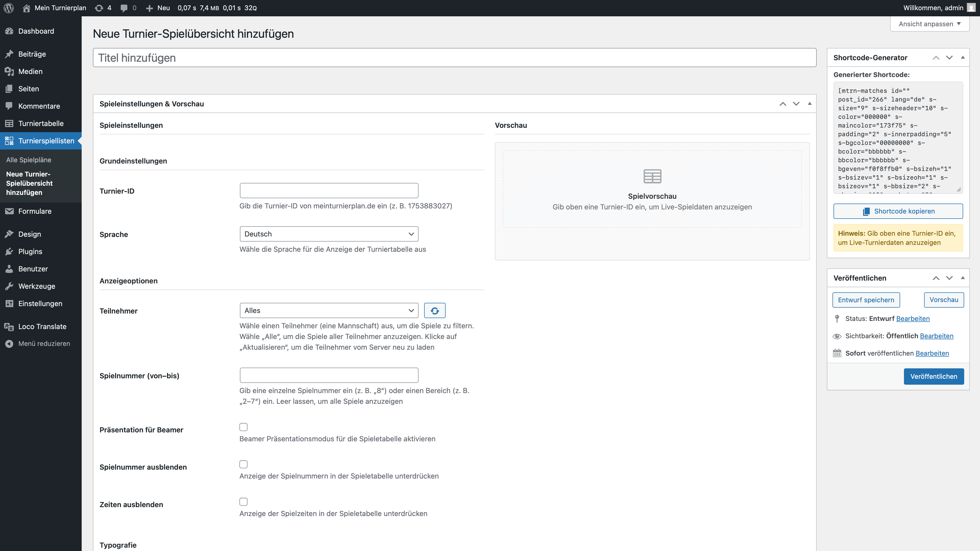Collapse the menu with Menü reduzieren
The height and width of the screenshot is (551, 980).
[x=44, y=343]
